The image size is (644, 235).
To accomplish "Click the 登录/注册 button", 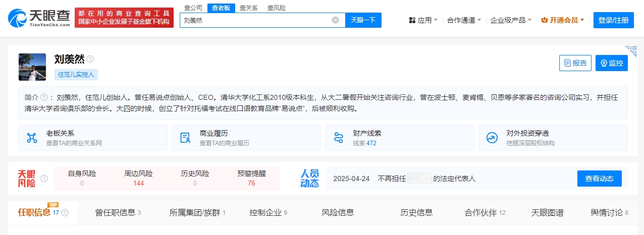I will [x=613, y=20].
